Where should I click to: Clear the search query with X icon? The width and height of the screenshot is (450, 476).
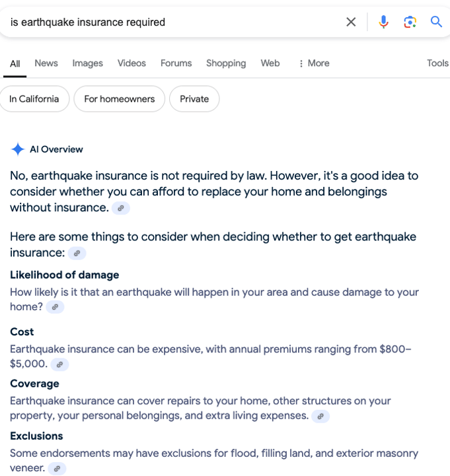[x=351, y=22]
